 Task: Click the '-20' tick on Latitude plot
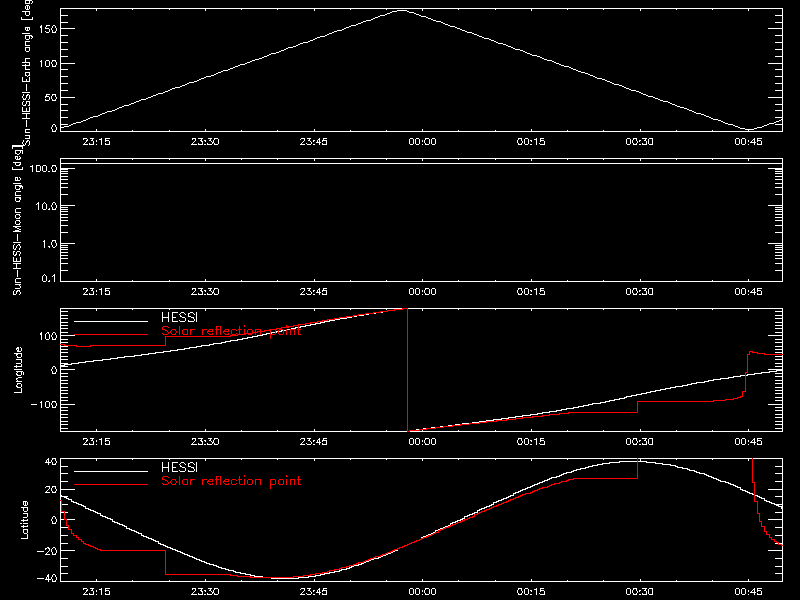[x=47, y=551]
